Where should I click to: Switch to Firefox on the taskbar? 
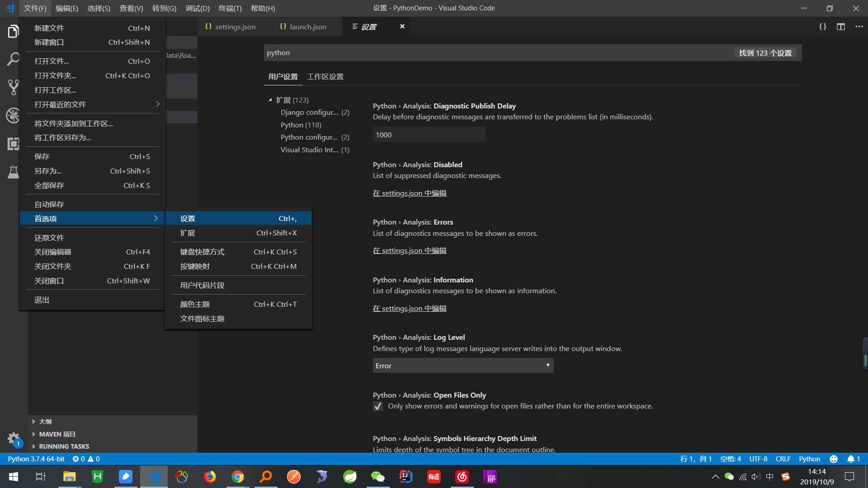tap(209, 477)
